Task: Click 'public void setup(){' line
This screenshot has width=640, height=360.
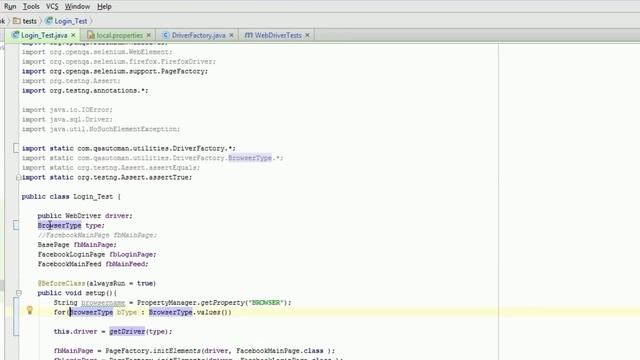Action: (x=77, y=293)
